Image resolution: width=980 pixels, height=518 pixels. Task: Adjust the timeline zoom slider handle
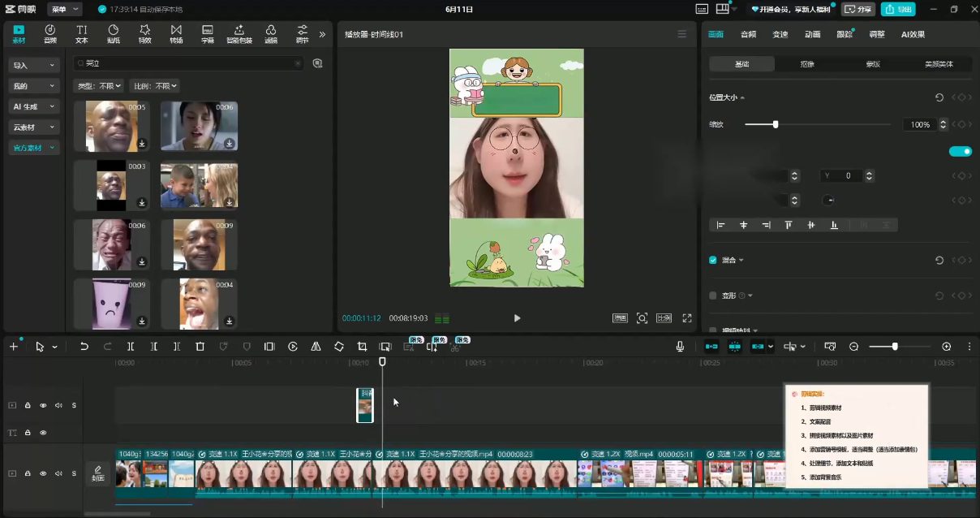click(x=895, y=347)
